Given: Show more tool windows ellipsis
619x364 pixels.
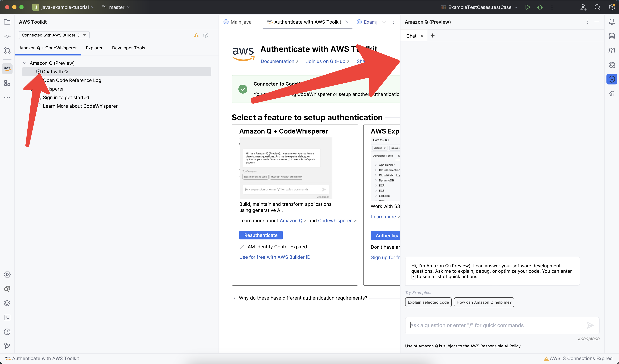Looking at the screenshot, I should (x=7, y=98).
